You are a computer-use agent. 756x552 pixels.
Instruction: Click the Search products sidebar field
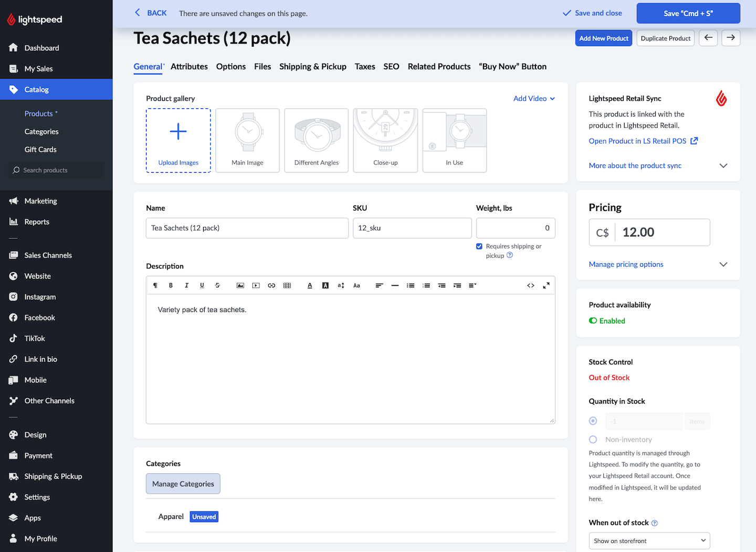tap(56, 170)
